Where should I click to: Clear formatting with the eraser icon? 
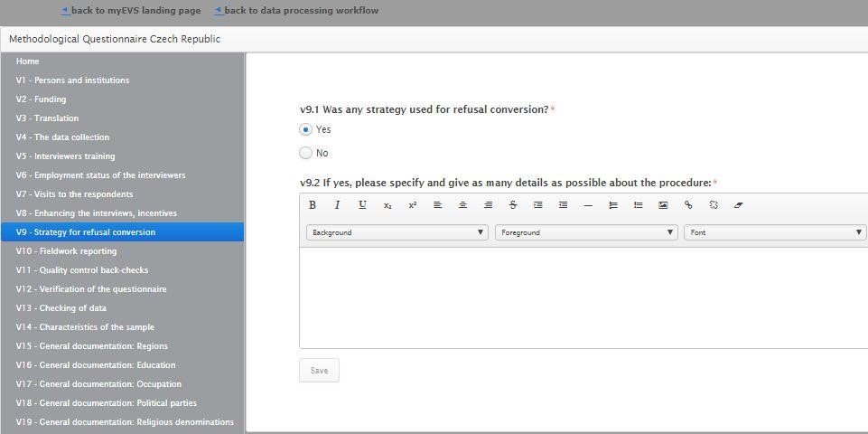[739, 205]
